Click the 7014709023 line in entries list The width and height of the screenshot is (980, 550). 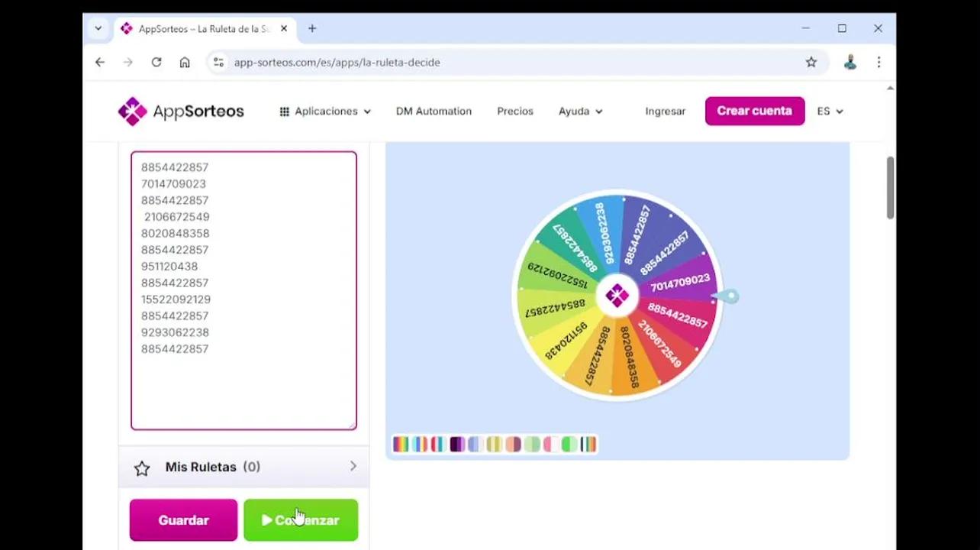click(173, 184)
